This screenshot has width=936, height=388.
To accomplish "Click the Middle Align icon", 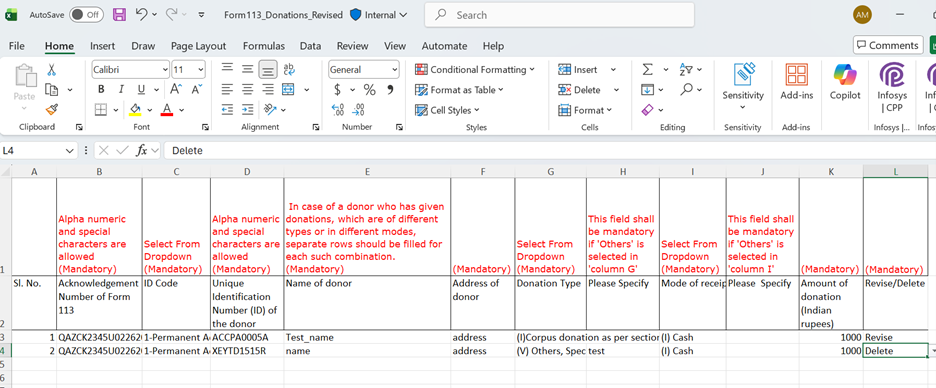I will (x=248, y=69).
